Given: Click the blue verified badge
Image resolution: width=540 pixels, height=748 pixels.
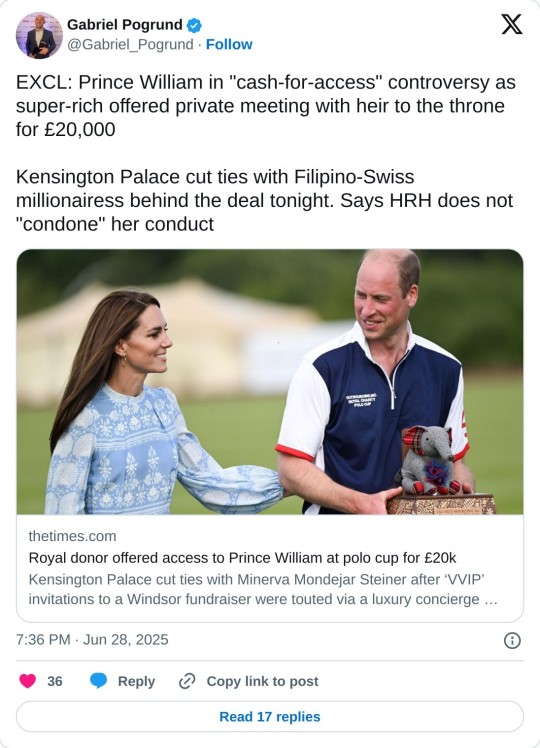Looking at the screenshot, I should [194, 25].
